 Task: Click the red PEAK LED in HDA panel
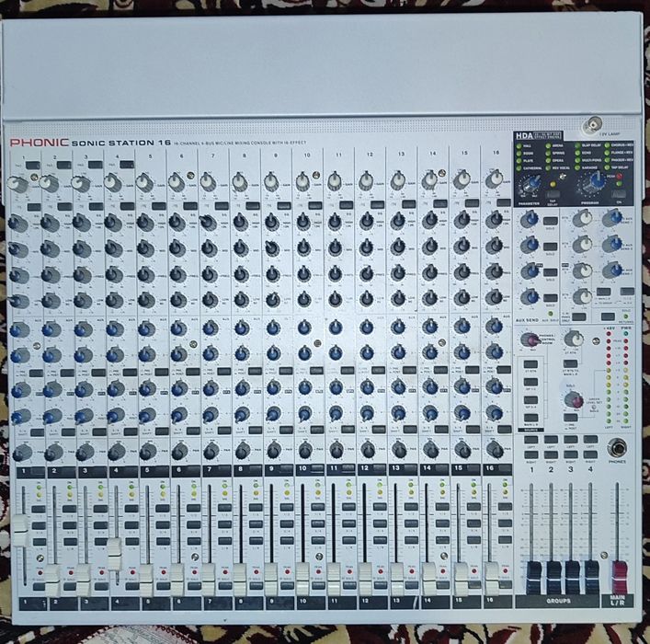click(x=619, y=177)
